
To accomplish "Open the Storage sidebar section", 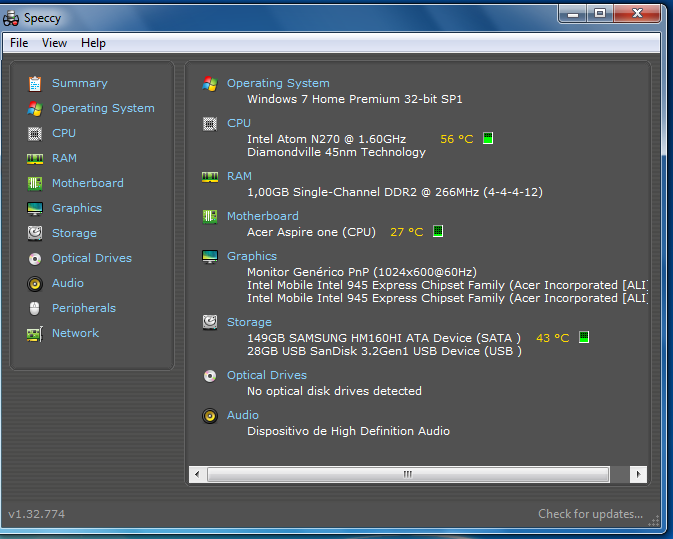I will pos(74,233).
